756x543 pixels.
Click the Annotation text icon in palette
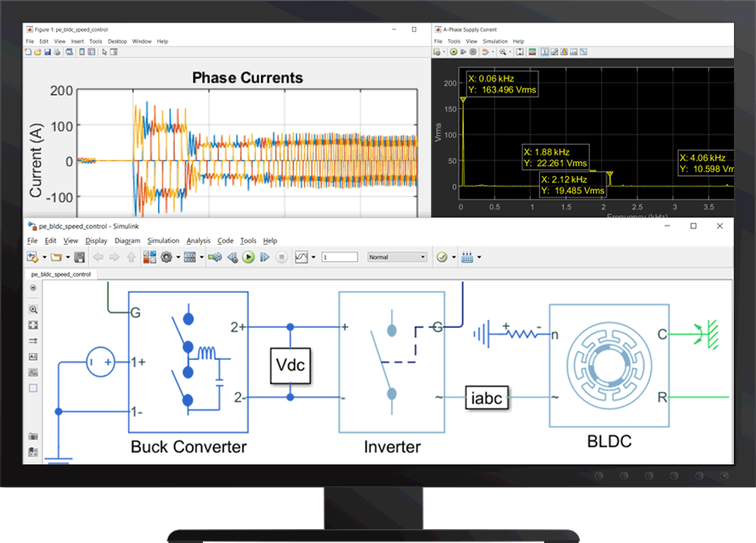(x=33, y=356)
